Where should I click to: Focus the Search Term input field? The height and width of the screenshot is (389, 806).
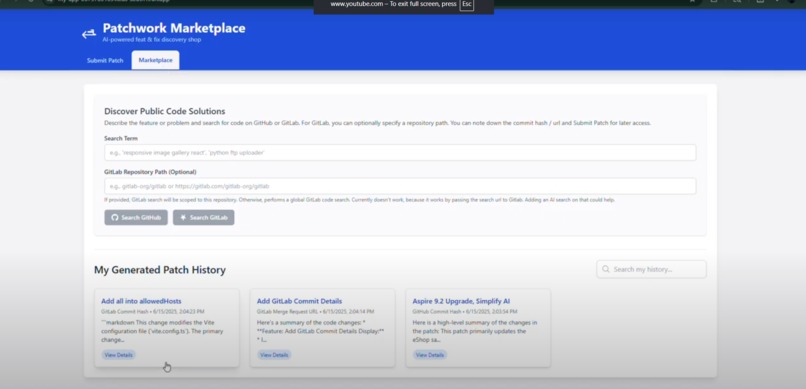pyautogui.click(x=400, y=153)
